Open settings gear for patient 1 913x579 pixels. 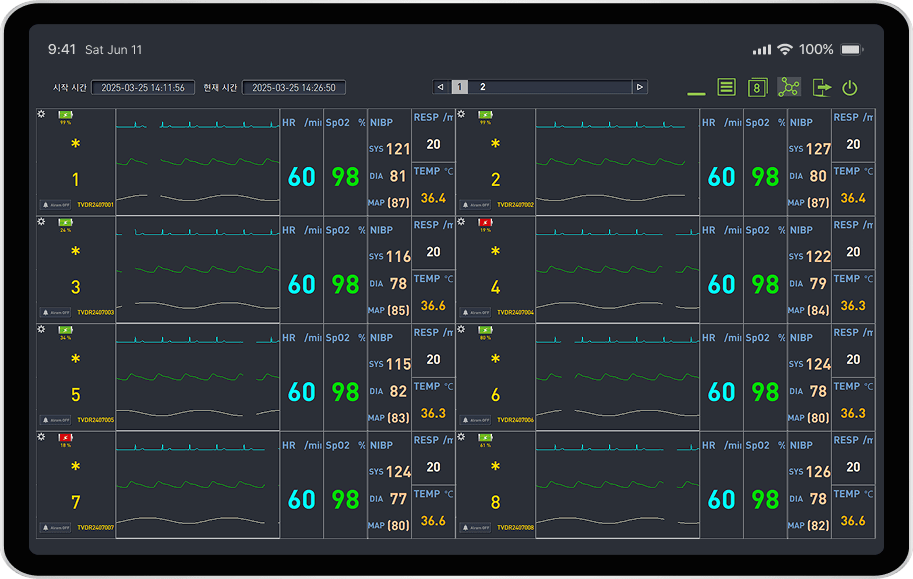(x=41, y=114)
